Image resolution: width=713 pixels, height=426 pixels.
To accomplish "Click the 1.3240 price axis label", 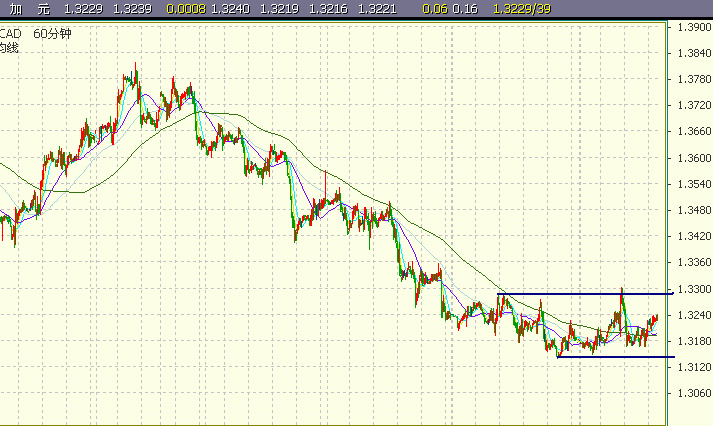I will (694, 315).
